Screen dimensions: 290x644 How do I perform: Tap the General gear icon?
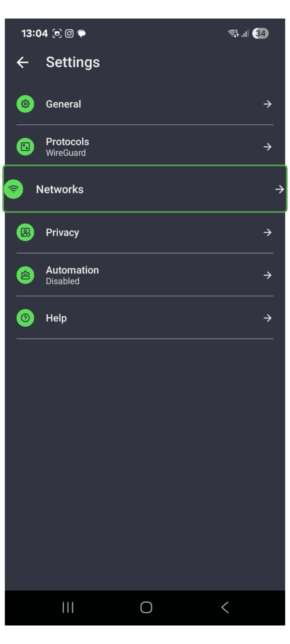point(25,104)
